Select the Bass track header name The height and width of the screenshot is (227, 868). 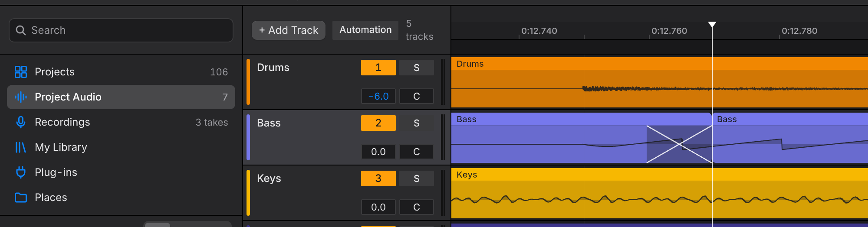tap(269, 123)
